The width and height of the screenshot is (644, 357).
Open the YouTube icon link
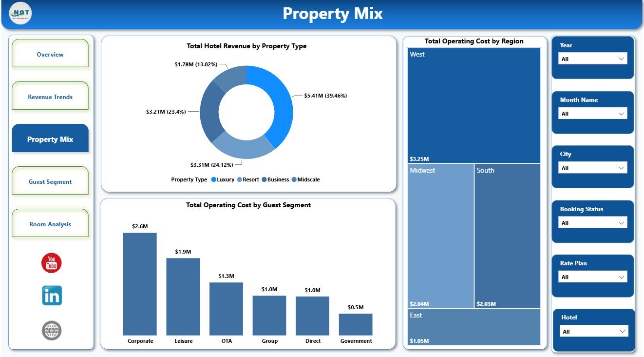52,263
